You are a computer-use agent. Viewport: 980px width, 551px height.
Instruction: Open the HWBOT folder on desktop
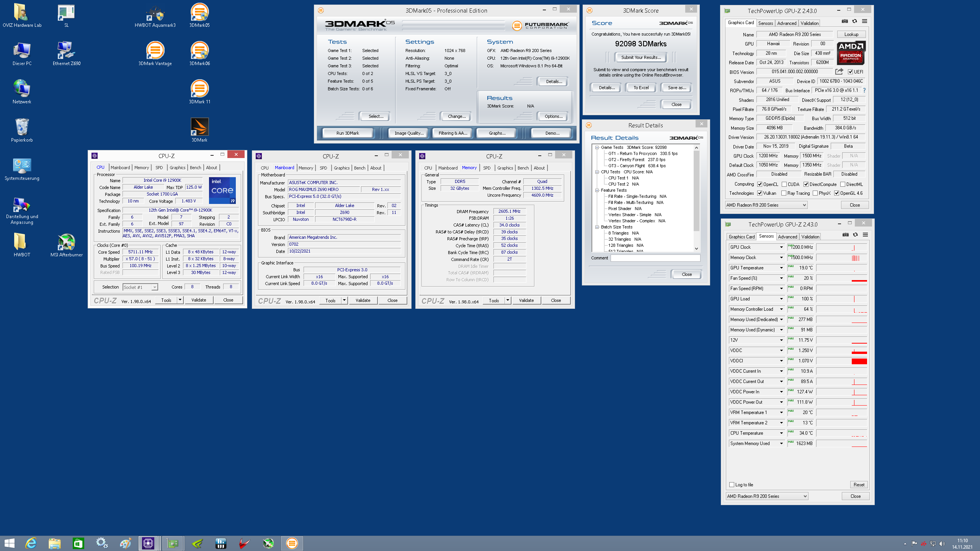(22, 245)
